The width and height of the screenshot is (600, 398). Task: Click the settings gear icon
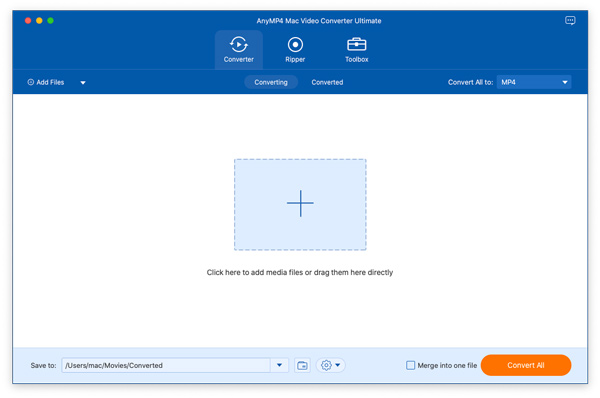[326, 365]
